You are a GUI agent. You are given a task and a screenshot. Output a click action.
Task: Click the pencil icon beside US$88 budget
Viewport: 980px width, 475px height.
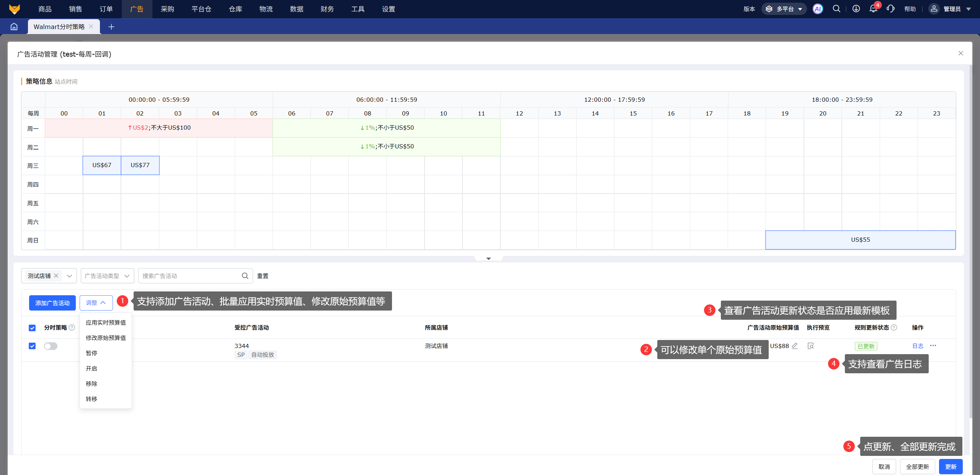coord(795,346)
